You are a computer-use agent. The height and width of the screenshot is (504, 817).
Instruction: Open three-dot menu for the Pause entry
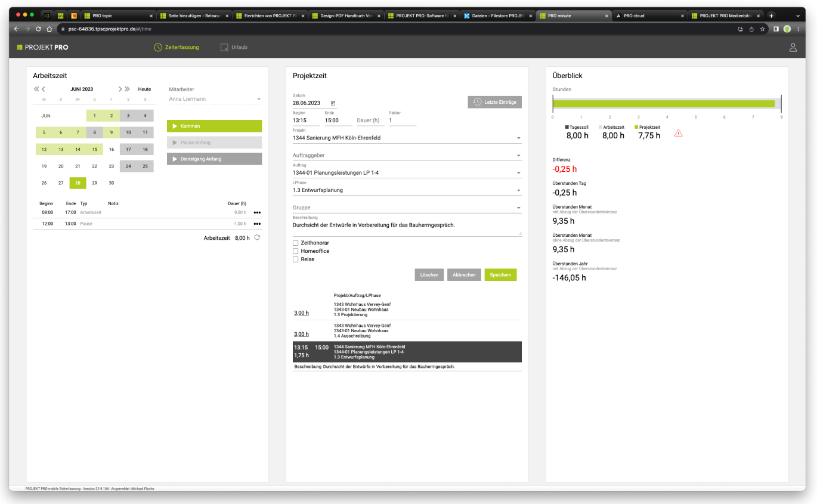(x=257, y=224)
